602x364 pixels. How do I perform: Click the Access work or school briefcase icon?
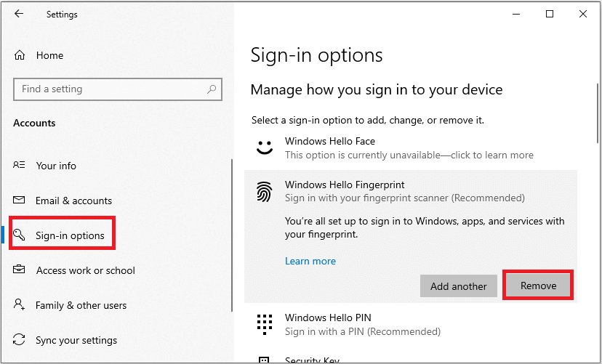click(x=19, y=270)
